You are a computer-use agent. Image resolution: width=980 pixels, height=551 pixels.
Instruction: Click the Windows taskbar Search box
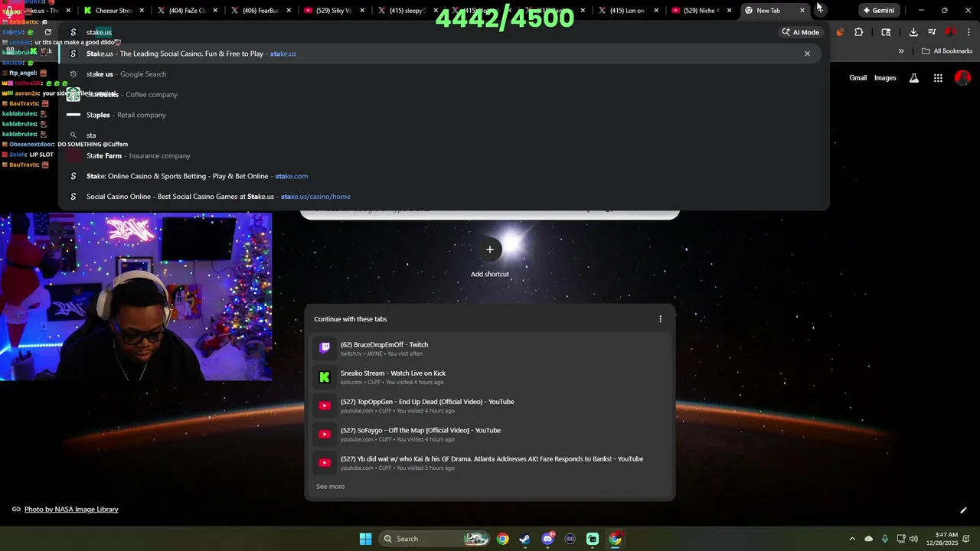[434, 539]
